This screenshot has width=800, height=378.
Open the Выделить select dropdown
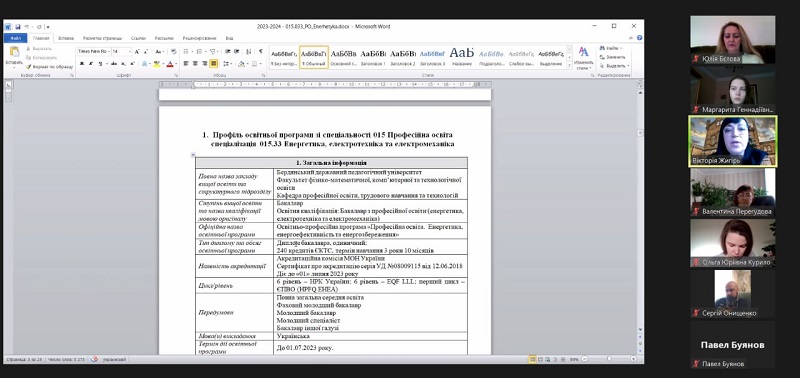click(x=614, y=66)
